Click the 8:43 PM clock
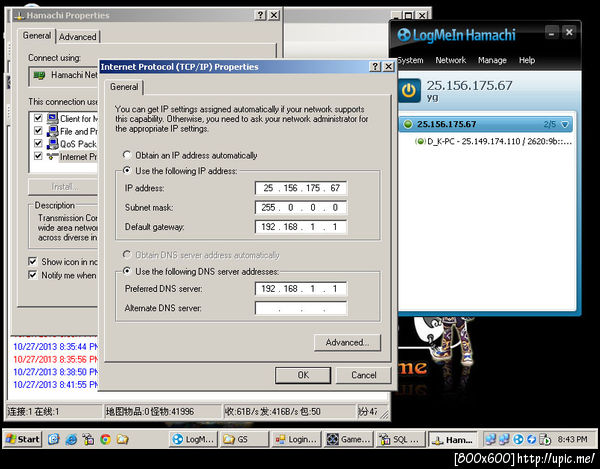The height and width of the screenshot is (469, 600). tap(572, 440)
